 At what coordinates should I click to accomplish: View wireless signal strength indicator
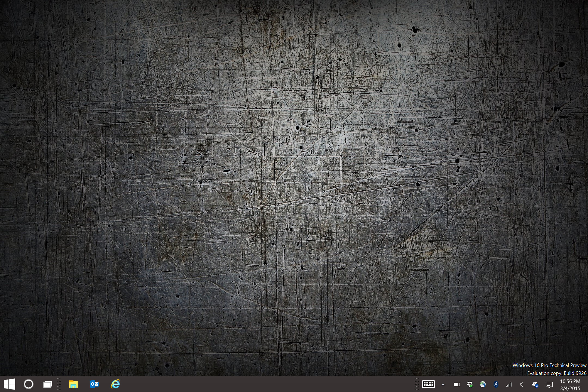click(x=509, y=384)
